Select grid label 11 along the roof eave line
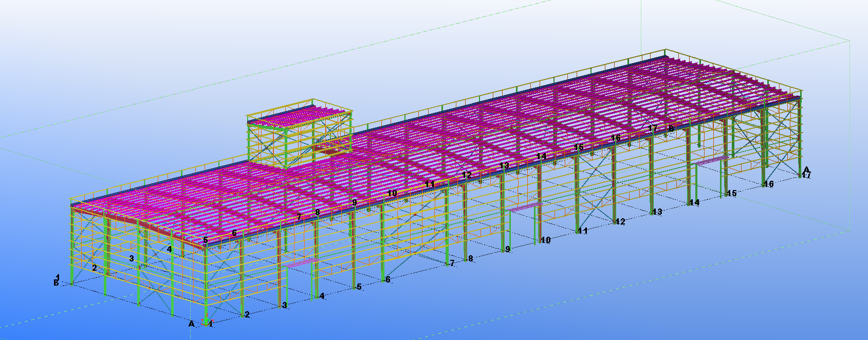Viewport: 868px width, 340px height. [x=430, y=184]
